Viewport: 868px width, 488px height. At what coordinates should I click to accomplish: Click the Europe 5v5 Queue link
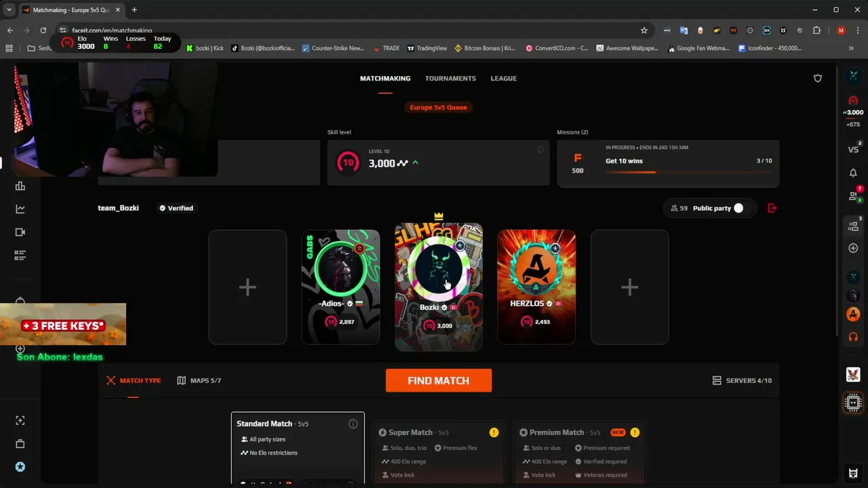439,108
